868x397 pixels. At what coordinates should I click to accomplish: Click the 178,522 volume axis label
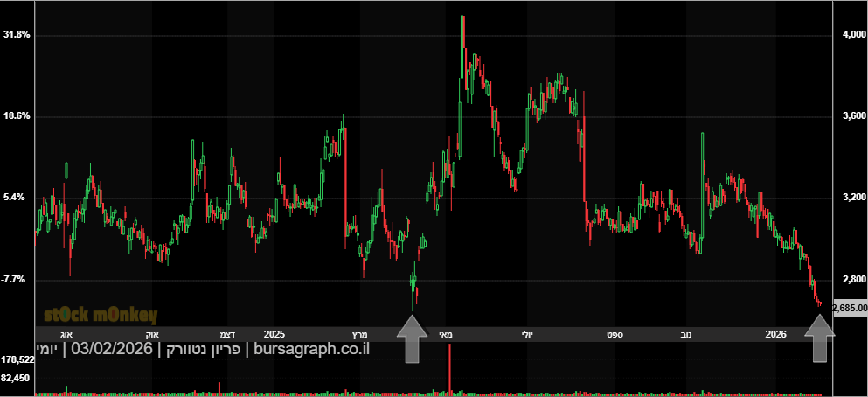(x=17, y=359)
